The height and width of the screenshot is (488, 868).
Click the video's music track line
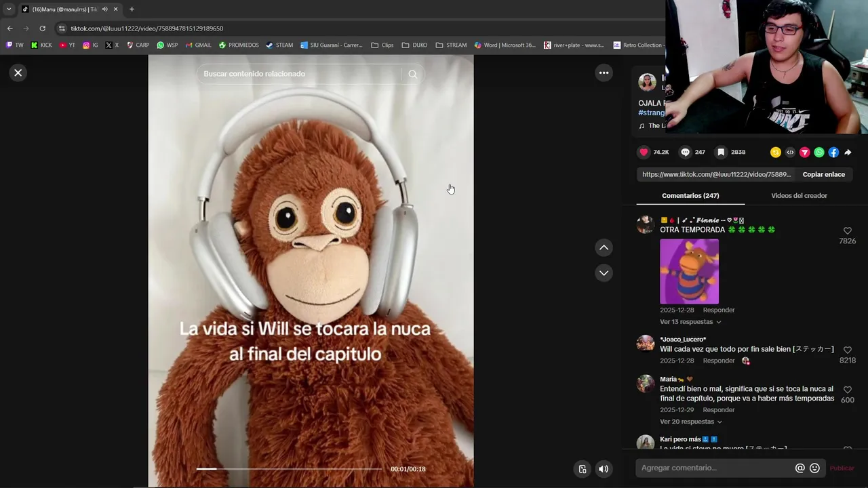click(652, 126)
